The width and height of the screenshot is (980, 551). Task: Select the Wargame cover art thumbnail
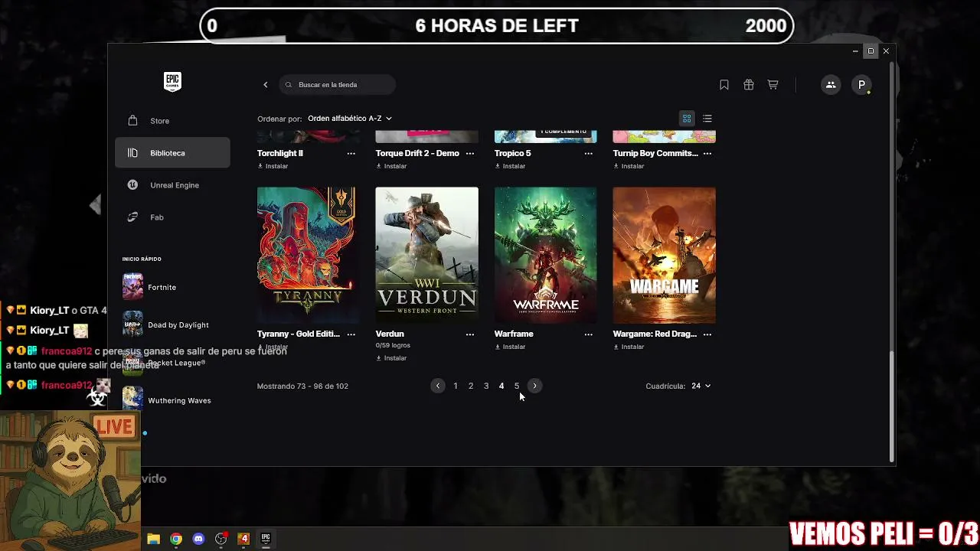(x=665, y=255)
